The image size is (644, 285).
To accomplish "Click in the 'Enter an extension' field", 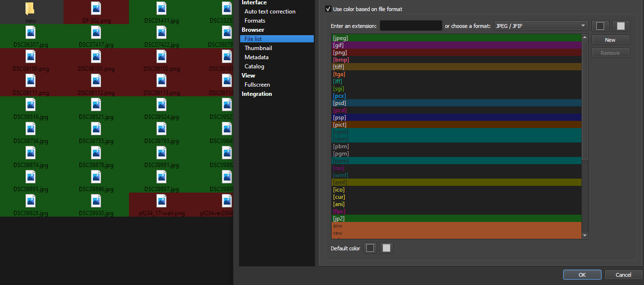I will pyautogui.click(x=411, y=26).
